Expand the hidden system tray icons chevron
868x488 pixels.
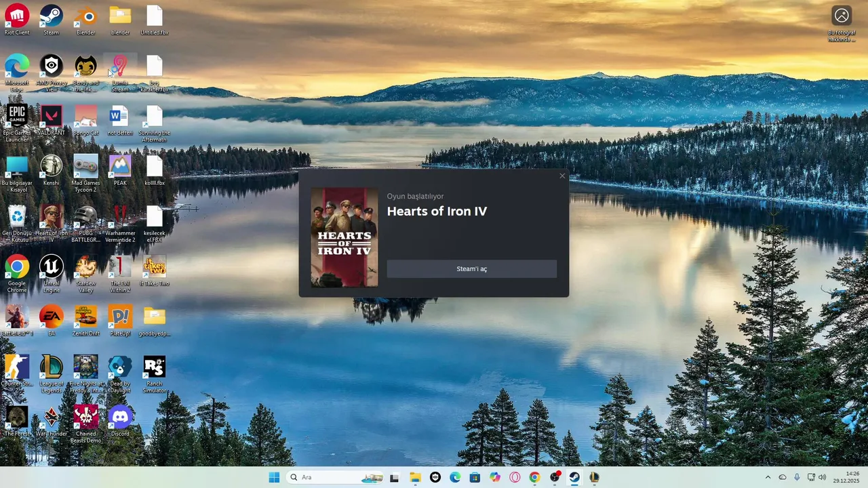click(x=768, y=477)
